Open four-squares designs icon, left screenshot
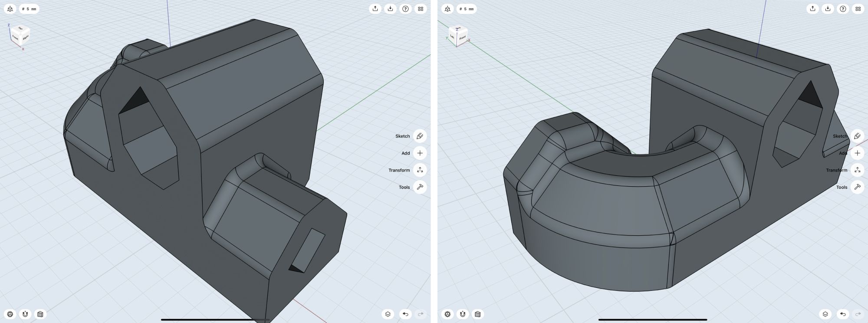The height and width of the screenshot is (323, 868). tap(421, 9)
